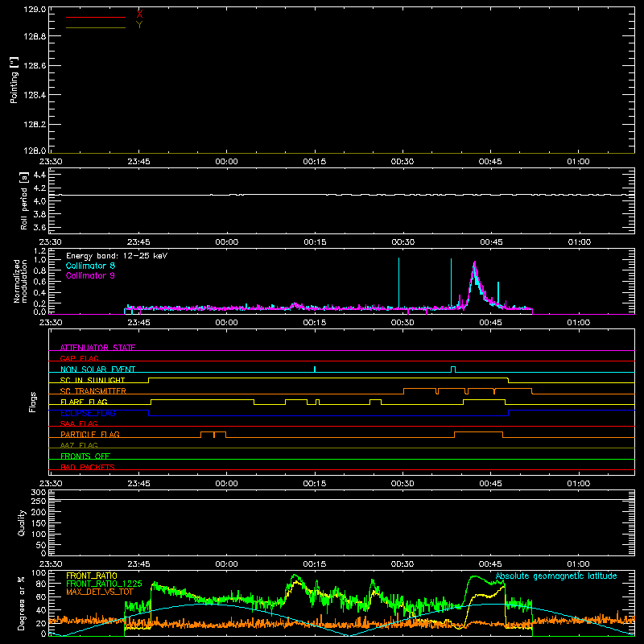Click the 150 tick on Quality axis
The image size is (644, 644).
pyautogui.click(x=39, y=523)
